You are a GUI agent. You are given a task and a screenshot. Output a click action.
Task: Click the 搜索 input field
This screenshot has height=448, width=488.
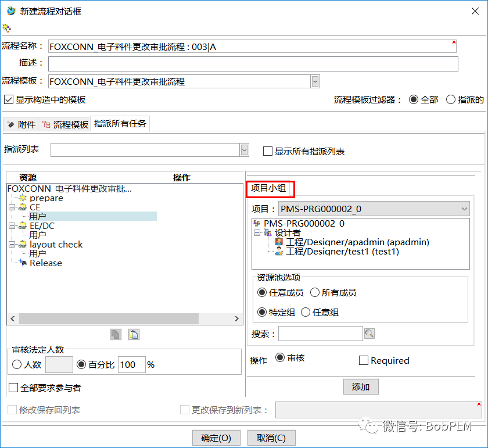tap(321, 334)
